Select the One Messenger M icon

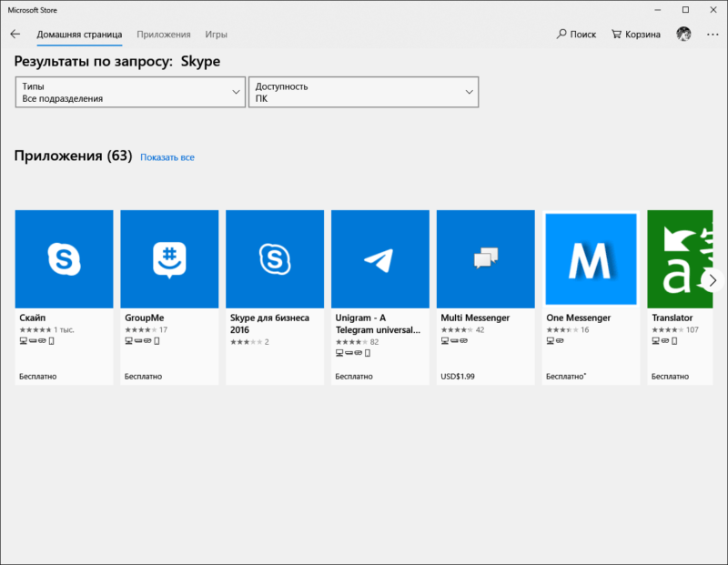click(591, 259)
